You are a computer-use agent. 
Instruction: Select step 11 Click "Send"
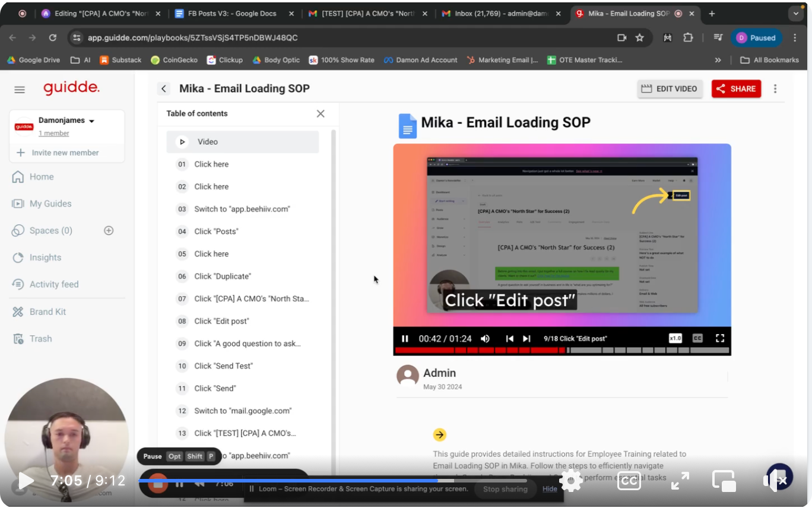pyautogui.click(x=242, y=388)
